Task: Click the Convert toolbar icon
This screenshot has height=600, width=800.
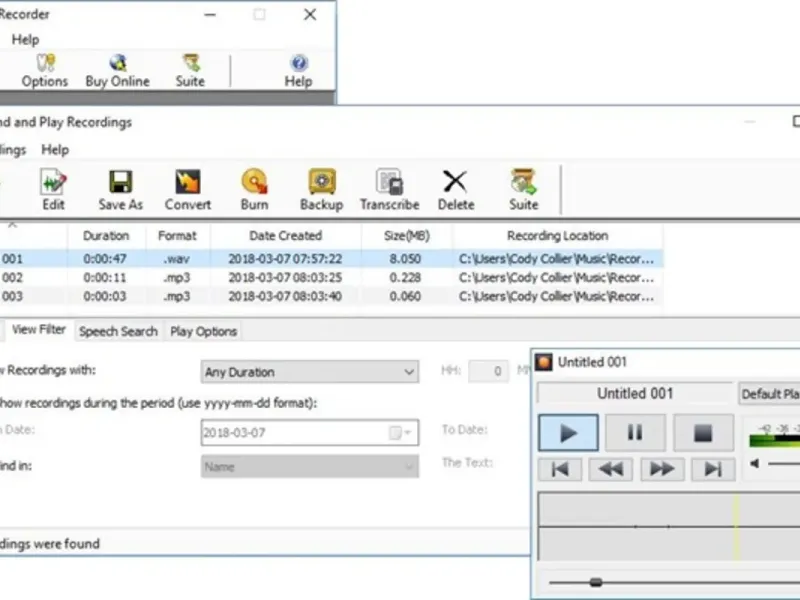Action: [x=188, y=189]
